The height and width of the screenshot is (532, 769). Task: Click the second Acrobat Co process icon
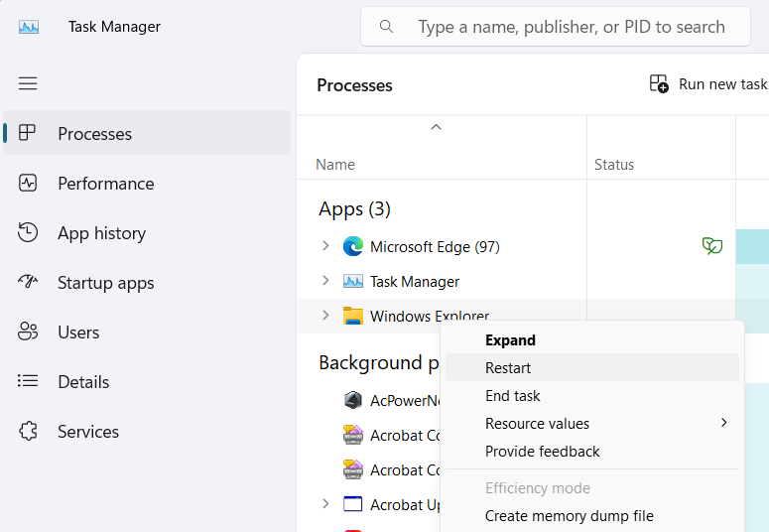click(353, 469)
